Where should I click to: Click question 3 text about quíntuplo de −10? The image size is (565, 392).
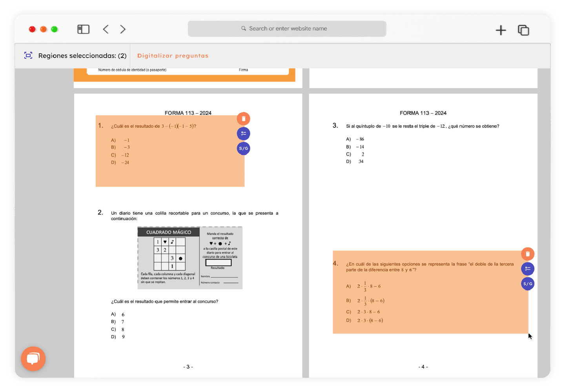423,126
